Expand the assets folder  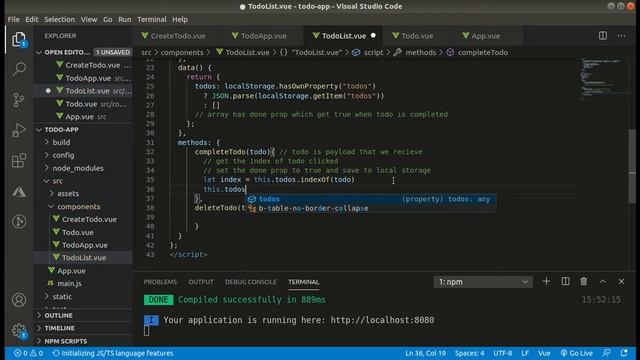(x=68, y=193)
